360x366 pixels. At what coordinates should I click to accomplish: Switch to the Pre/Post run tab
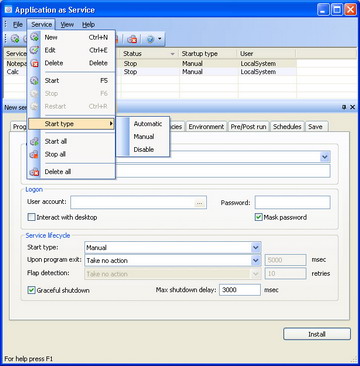click(248, 127)
